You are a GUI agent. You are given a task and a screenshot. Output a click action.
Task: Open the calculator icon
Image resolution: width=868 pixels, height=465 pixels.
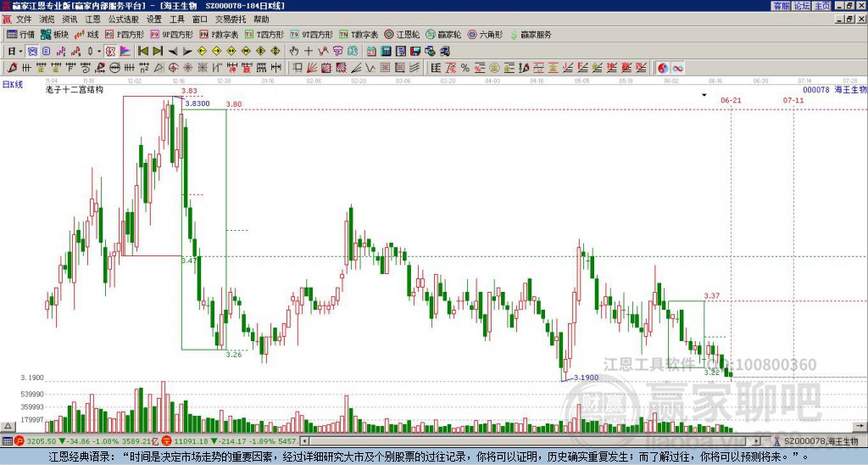click(x=387, y=52)
